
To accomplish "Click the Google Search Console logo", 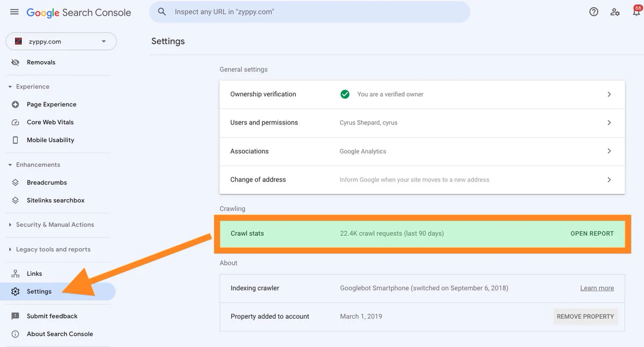I will [x=79, y=12].
